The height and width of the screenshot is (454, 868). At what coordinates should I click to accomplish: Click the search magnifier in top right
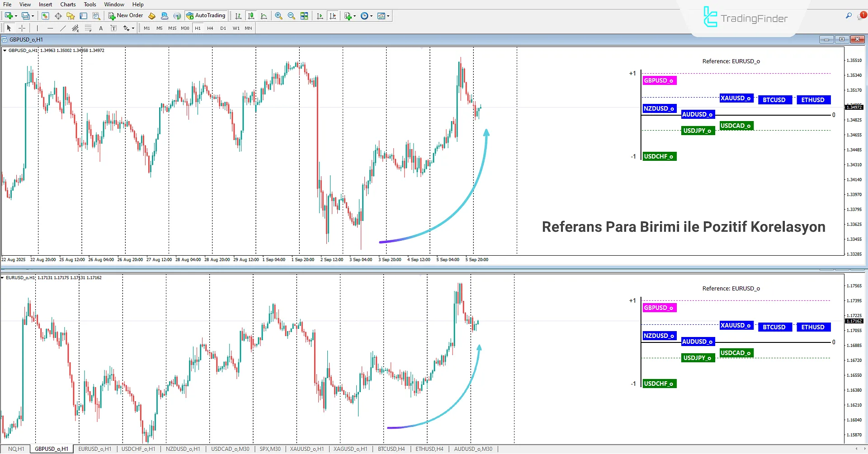coord(849,16)
